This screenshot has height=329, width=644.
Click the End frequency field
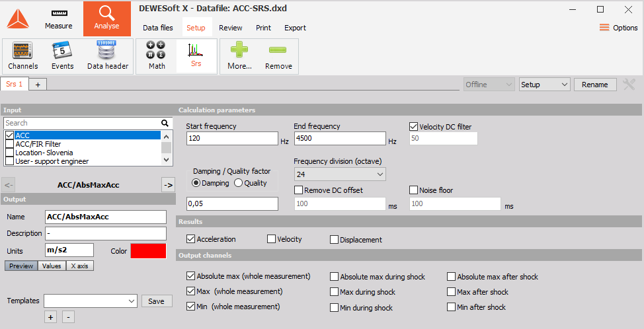(x=340, y=138)
